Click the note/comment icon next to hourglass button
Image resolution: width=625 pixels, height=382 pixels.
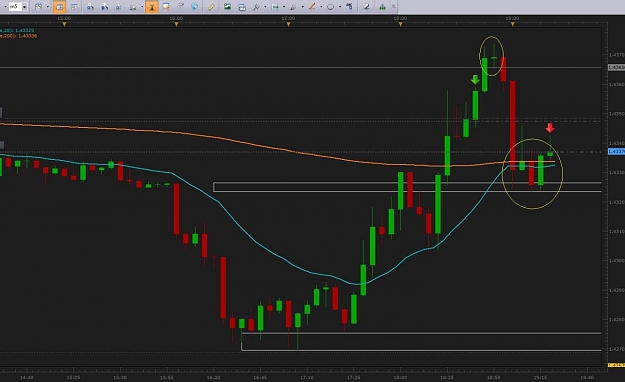pyautogui.click(x=166, y=6)
